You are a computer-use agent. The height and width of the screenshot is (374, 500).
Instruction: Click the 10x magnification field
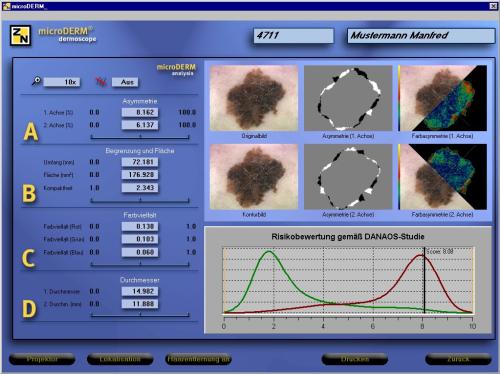click(62, 82)
